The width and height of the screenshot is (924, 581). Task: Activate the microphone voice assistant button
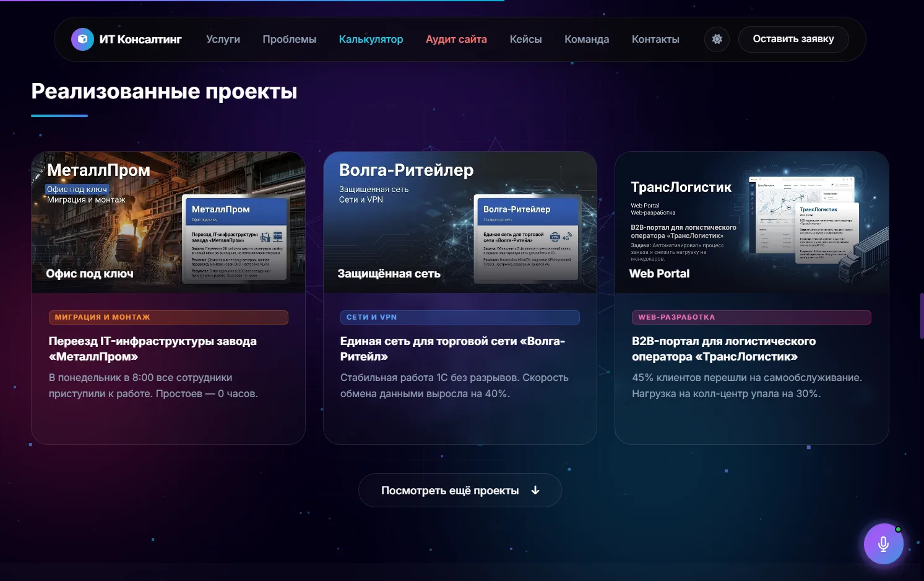point(883,544)
